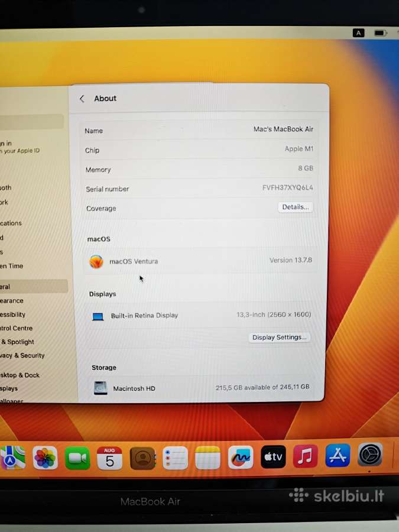Viewport: 399px width, 532px height.
Task: Click the Coverage label
Action: (101, 208)
